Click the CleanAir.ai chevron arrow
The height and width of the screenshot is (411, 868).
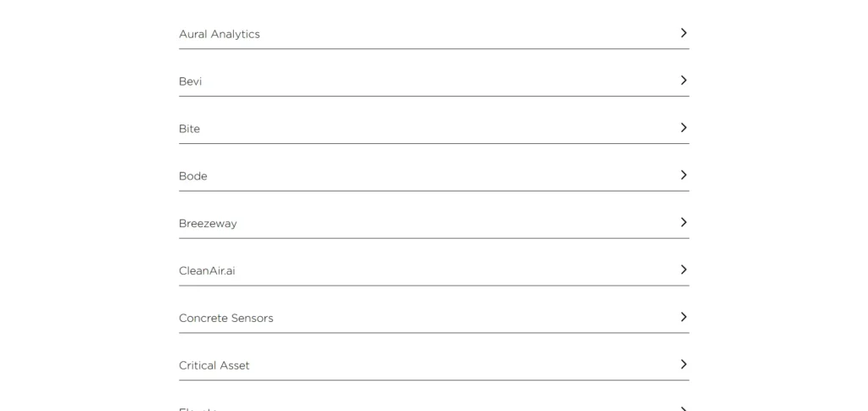click(684, 269)
